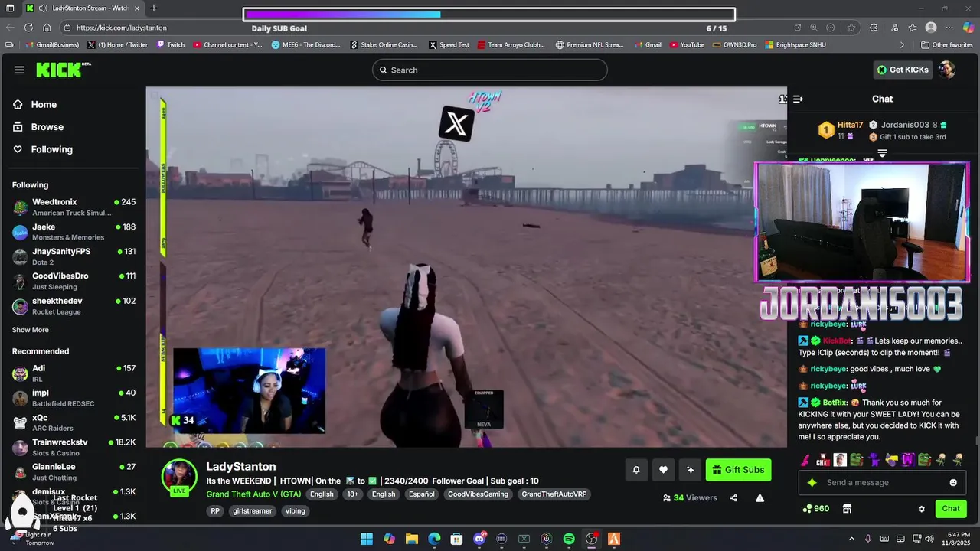Open emoji picker in message box
980x551 pixels.
tap(953, 483)
